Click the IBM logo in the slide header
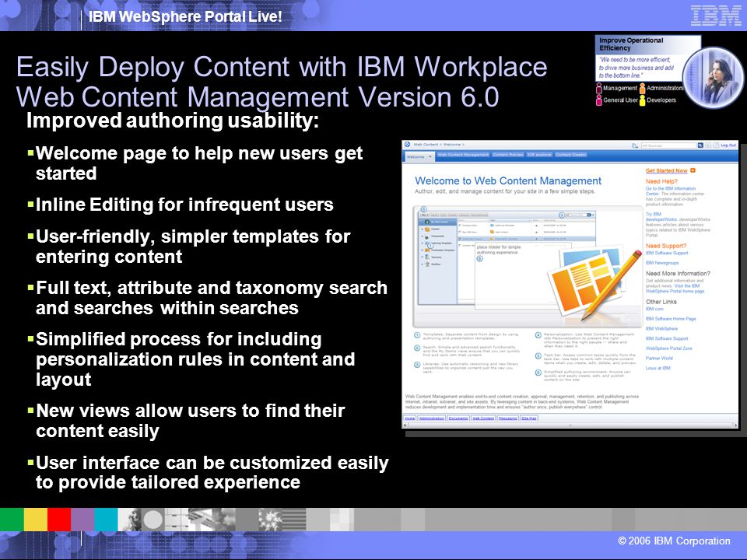Screen dimensions: 747x560 pos(716,16)
